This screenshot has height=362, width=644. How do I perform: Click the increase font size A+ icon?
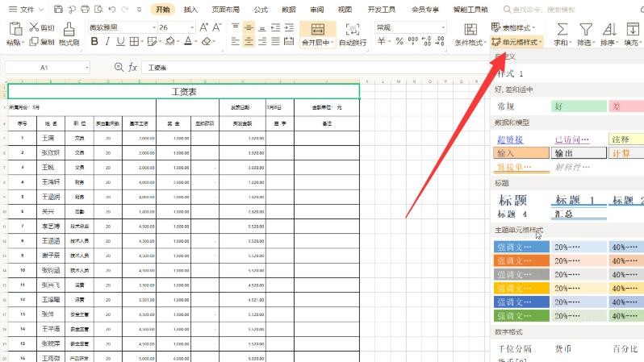pos(200,27)
